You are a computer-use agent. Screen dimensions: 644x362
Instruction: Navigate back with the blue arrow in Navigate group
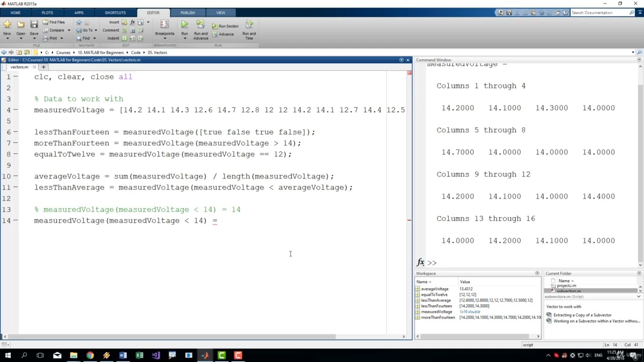(79, 22)
